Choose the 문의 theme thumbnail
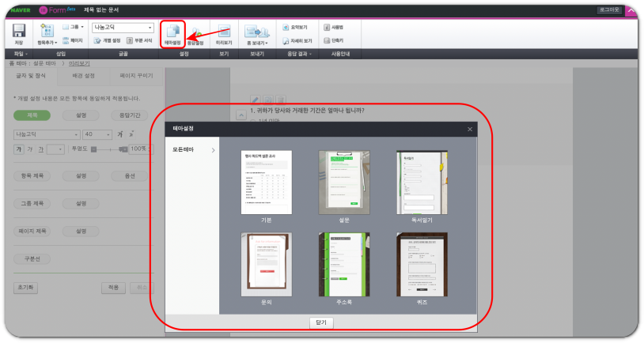This screenshot has width=644, height=343. 266,264
